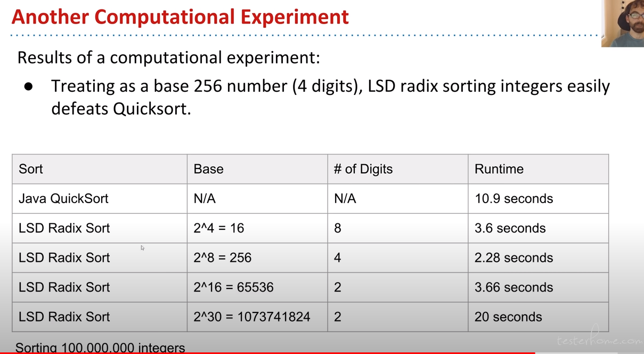
Task: Select 'LSD Radix Sort' in the 2^8 = 256 row
Action: pyautogui.click(x=100, y=258)
